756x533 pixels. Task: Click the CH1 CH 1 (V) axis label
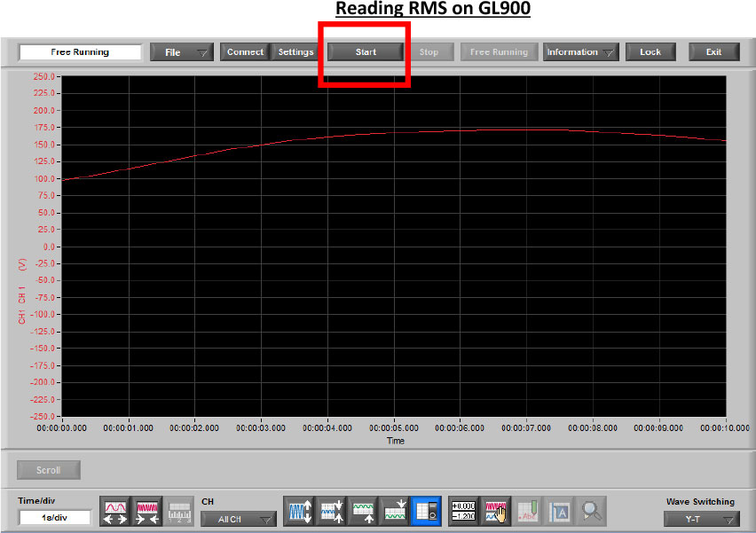(x=22, y=291)
